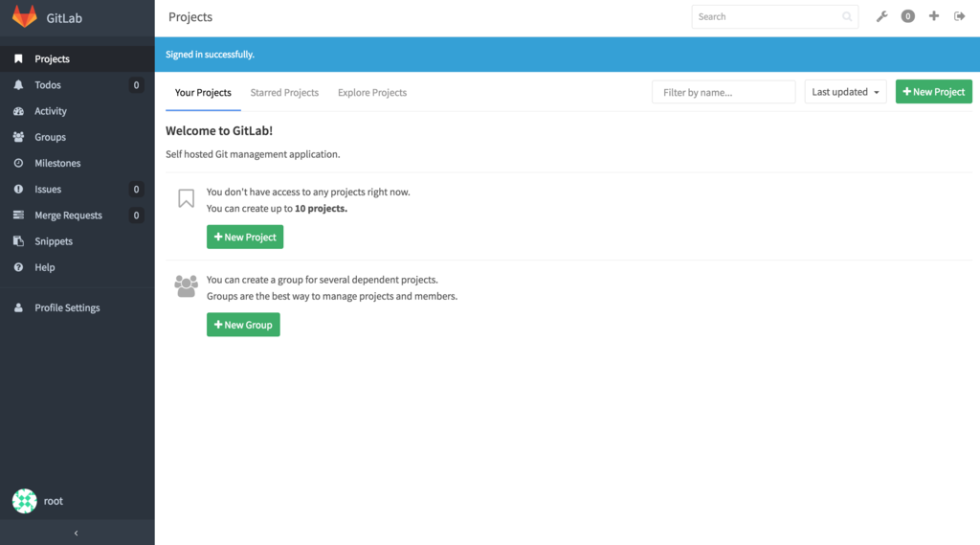This screenshot has height=545, width=980.
Task: Click the 'Signed in successfully.' notice
Action: point(210,55)
